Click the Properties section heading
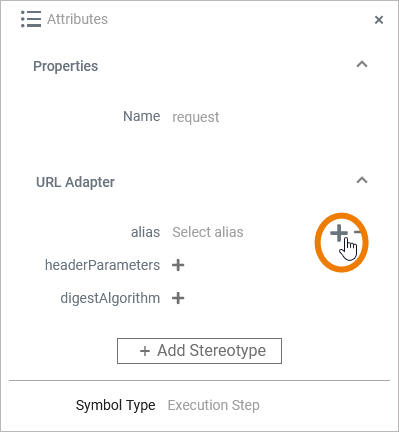This screenshot has height=432, width=399. point(66,66)
